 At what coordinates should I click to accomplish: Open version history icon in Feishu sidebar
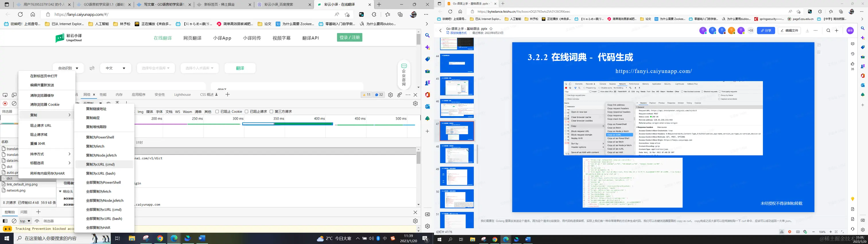[x=852, y=54]
